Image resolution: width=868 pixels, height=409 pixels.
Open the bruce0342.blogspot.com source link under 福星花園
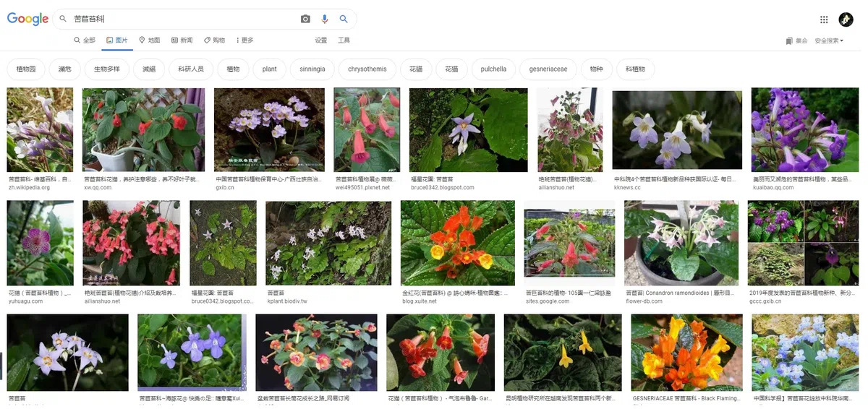[x=442, y=187]
